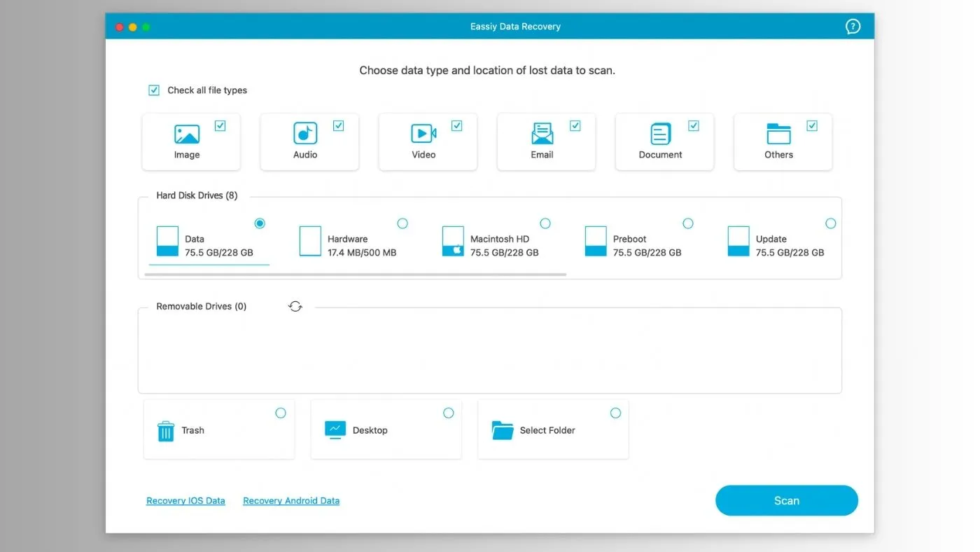
Task: Start the Scan button
Action: pos(786,501)
